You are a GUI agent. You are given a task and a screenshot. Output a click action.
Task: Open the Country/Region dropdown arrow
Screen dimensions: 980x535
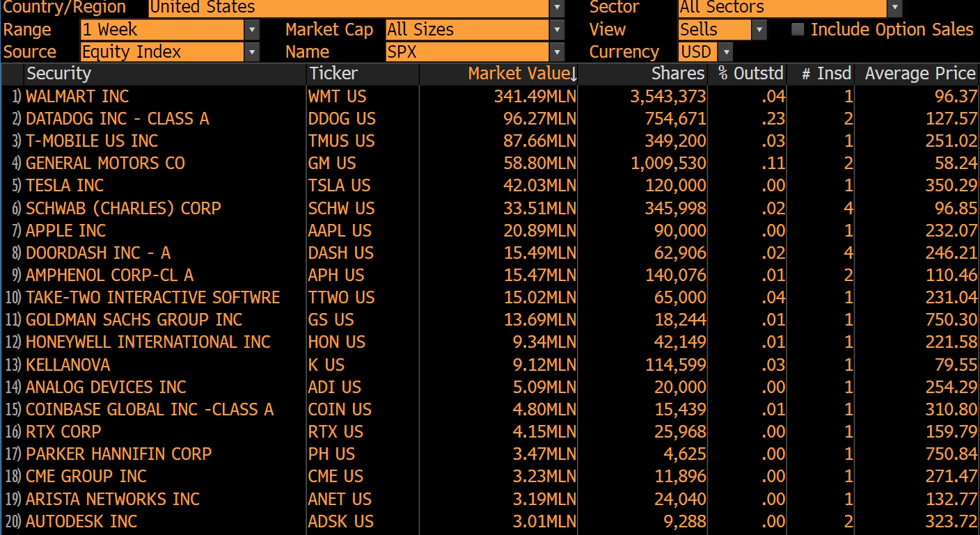[557, 8]
